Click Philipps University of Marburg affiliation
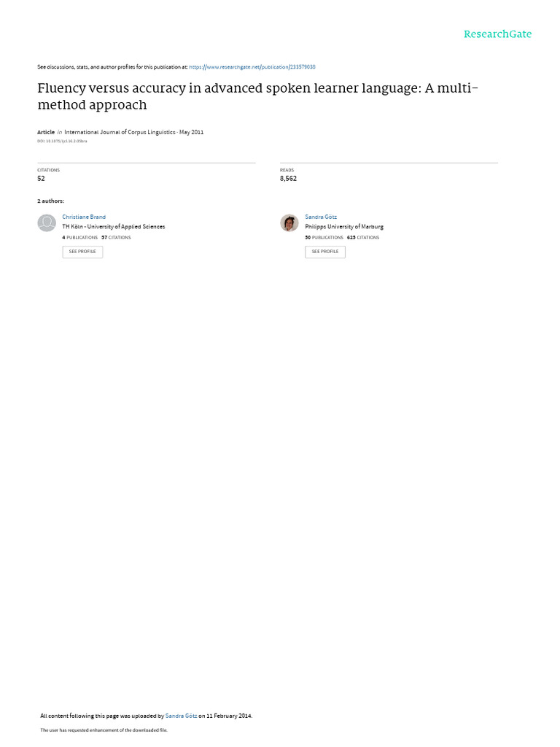 pyautogui.click(x=344, y=227)
